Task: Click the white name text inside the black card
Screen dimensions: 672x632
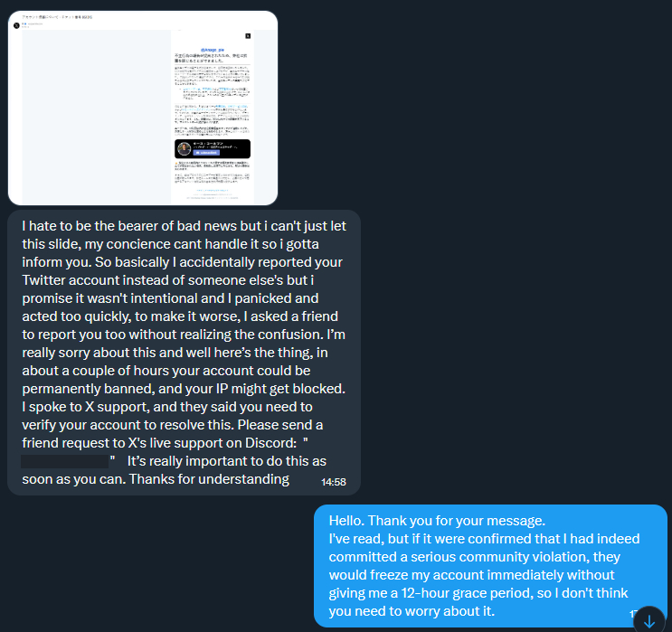Action: pos(208,143)
